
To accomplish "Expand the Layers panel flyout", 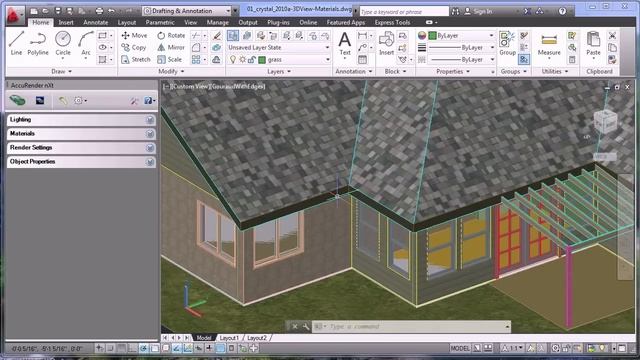I will pos(279,71).
